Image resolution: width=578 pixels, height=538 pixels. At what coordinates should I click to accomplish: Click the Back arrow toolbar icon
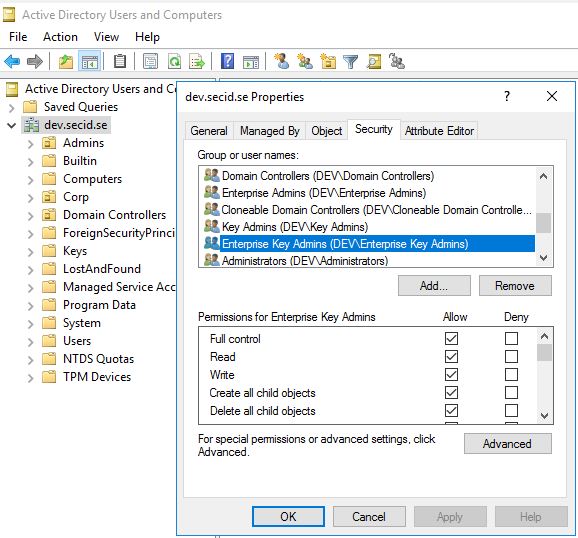pos(12,61)
